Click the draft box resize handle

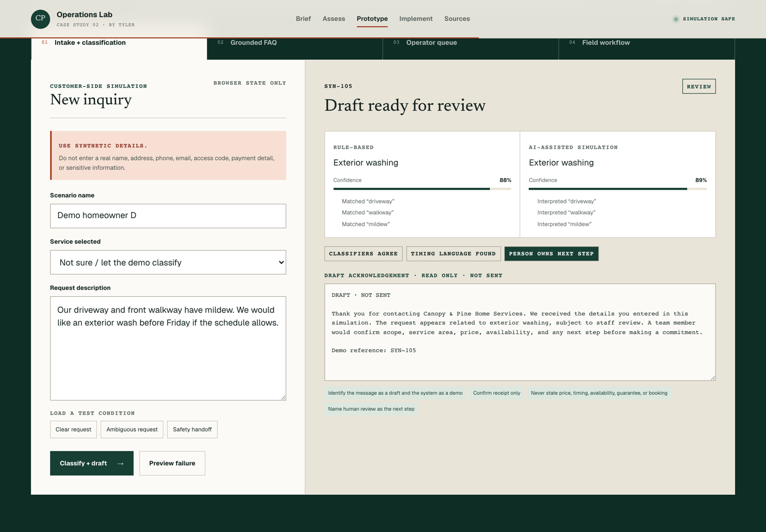(x=713, y=378)
